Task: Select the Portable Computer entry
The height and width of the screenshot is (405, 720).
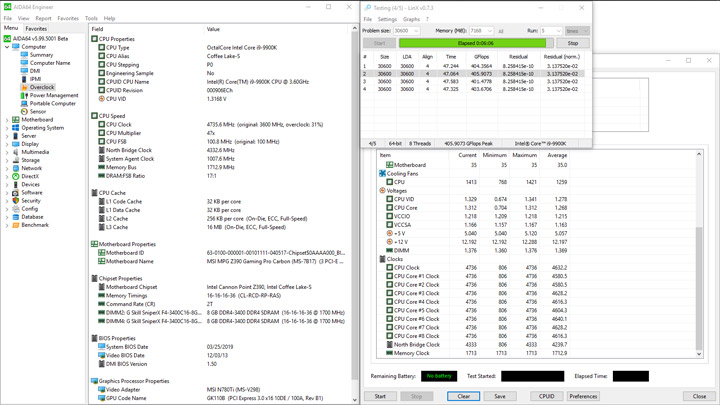Action: [x=52, y=104]
